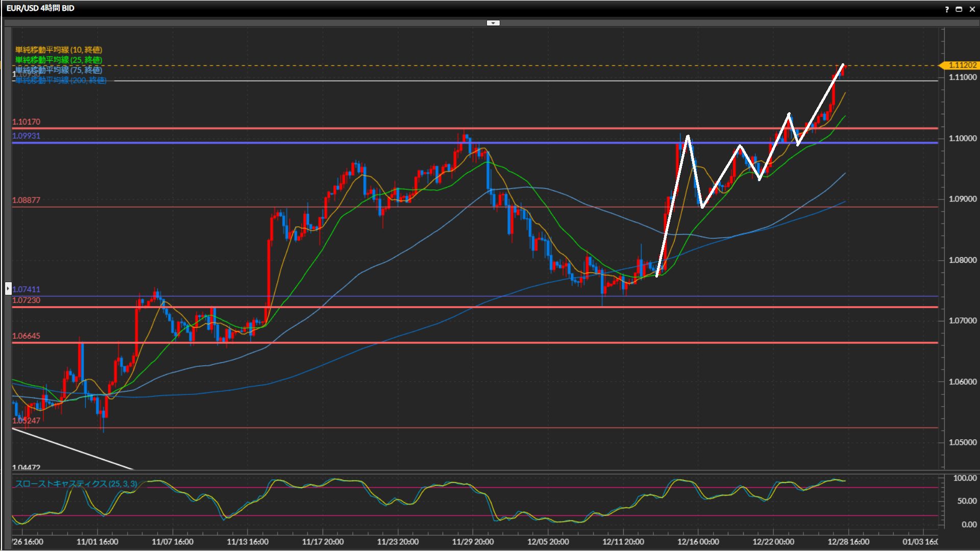Select the 25-period green moving average label
This screenshot has width=980, height=551.
tap(59, 60)
